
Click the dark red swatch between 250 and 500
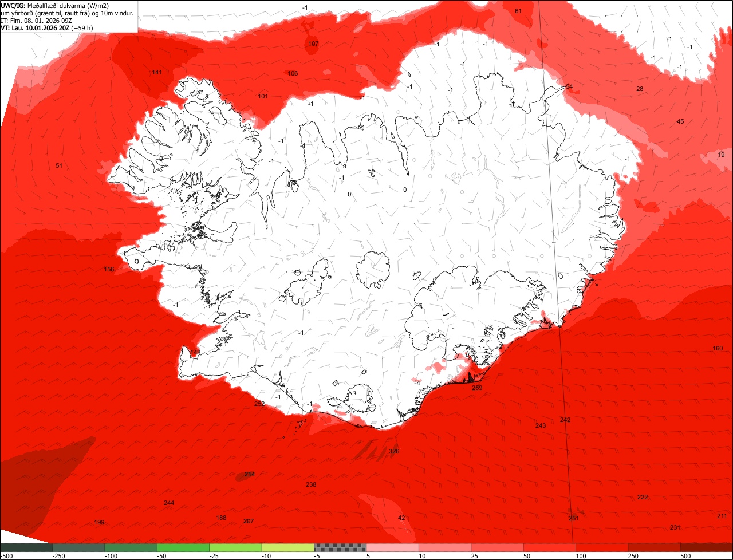[655, 547]
